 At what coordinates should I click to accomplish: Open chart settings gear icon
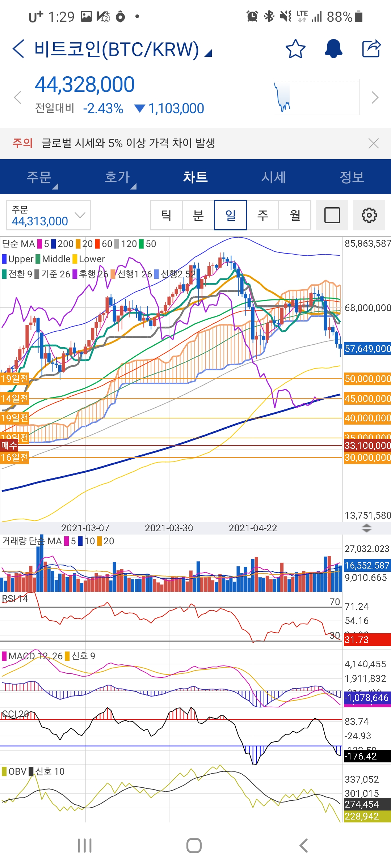click(x=369, y=215)
